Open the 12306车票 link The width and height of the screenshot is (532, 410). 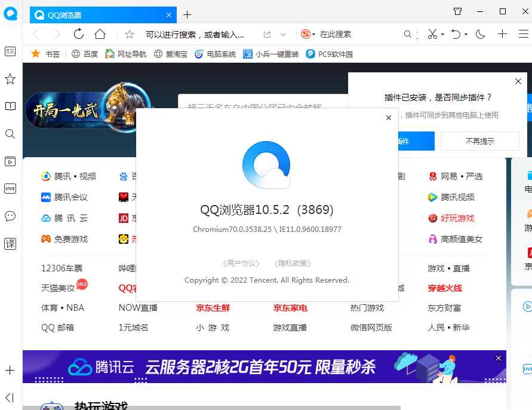[x=61, y=268]
